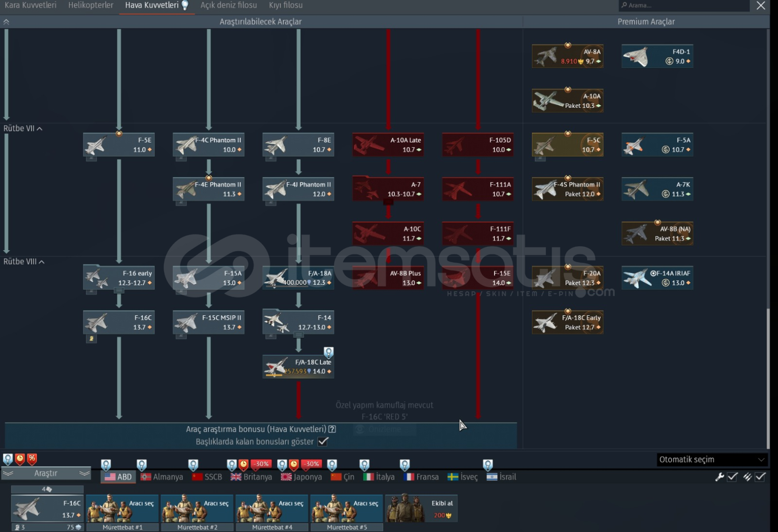Choose a vehicle for Mürettebat #2
Viewport: 778px width, 532px height.
click(197, 508)
